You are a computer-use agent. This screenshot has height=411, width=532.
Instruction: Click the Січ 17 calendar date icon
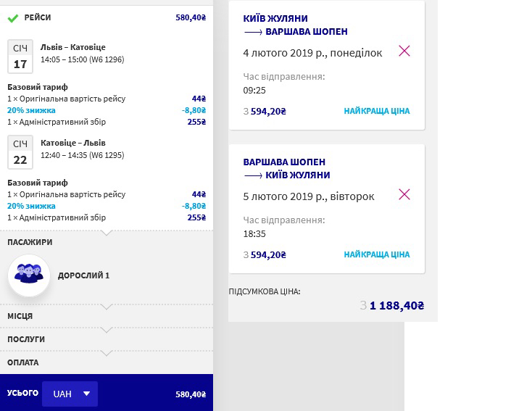coord(20,57)
